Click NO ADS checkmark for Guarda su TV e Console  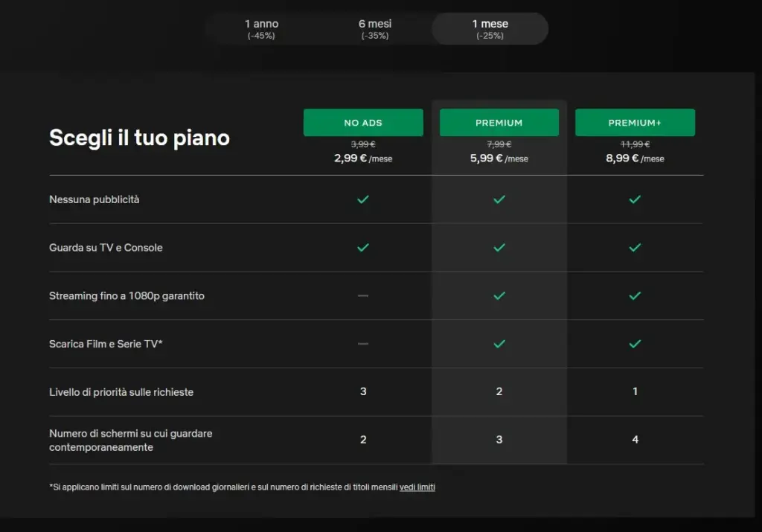(363, 247)
